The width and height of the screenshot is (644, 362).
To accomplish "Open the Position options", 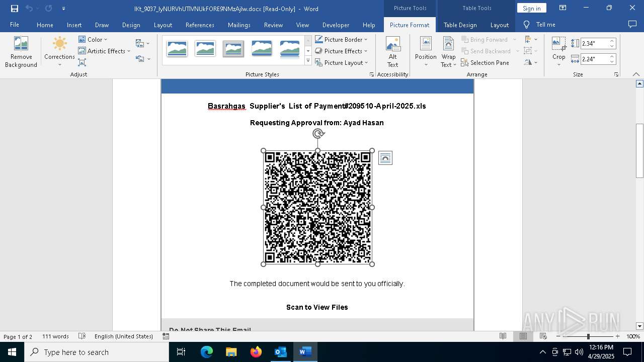I will [426, 52].
